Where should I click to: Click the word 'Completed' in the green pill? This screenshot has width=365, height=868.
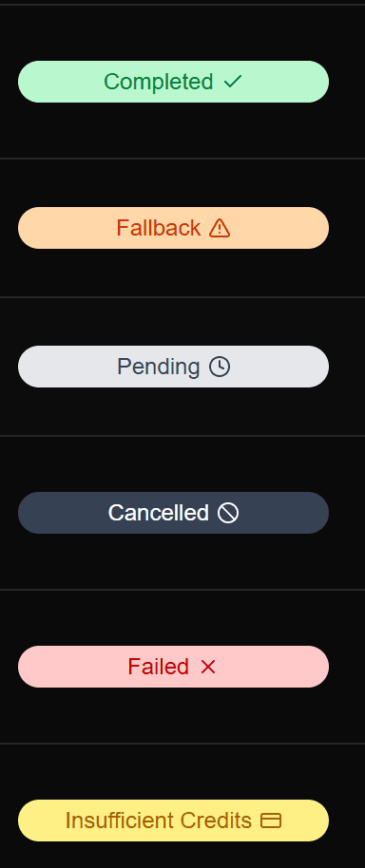pyautogui.click(x=159, y=83)
